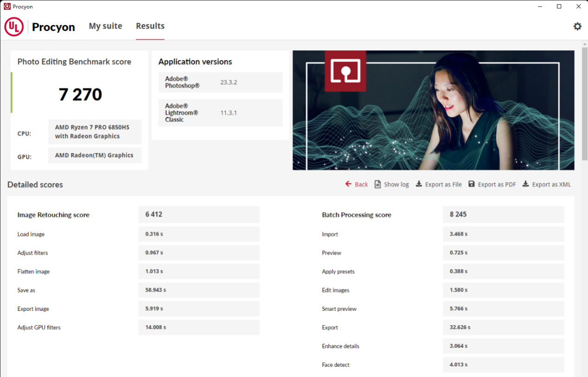Open Show log

tap(392, 184)
